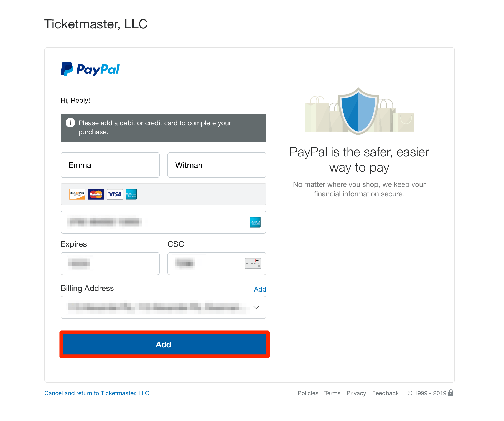Click Cancel and return to Ticketmaster link
The width and height of the screenshot is (504, 421).
point(97,393)
